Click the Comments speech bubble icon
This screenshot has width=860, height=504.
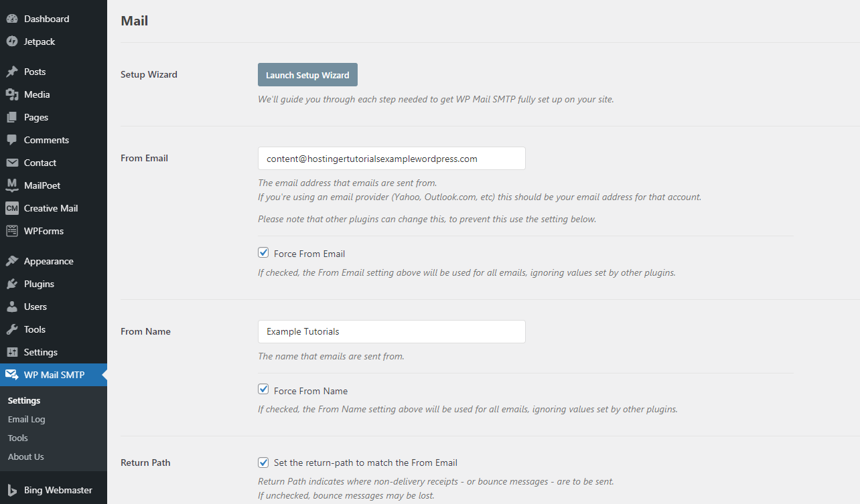click(x=12, y=140)
